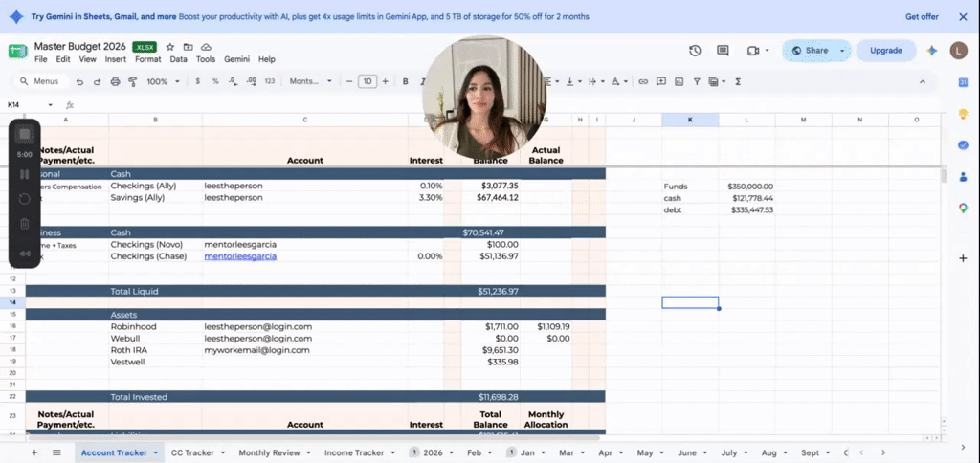The image size is (980, 463).
Task: Collapse the toolbar with chevron up
Action: click(x=923, y=82)
